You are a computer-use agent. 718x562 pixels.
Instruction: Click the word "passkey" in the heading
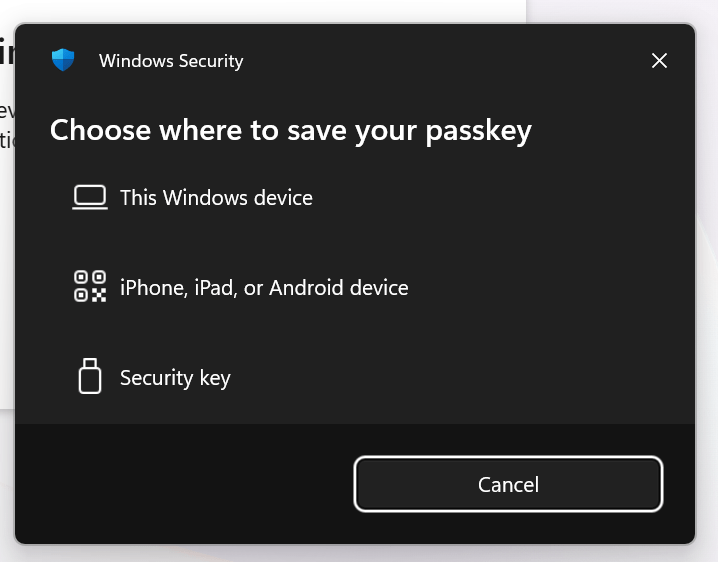pos(478,131)
